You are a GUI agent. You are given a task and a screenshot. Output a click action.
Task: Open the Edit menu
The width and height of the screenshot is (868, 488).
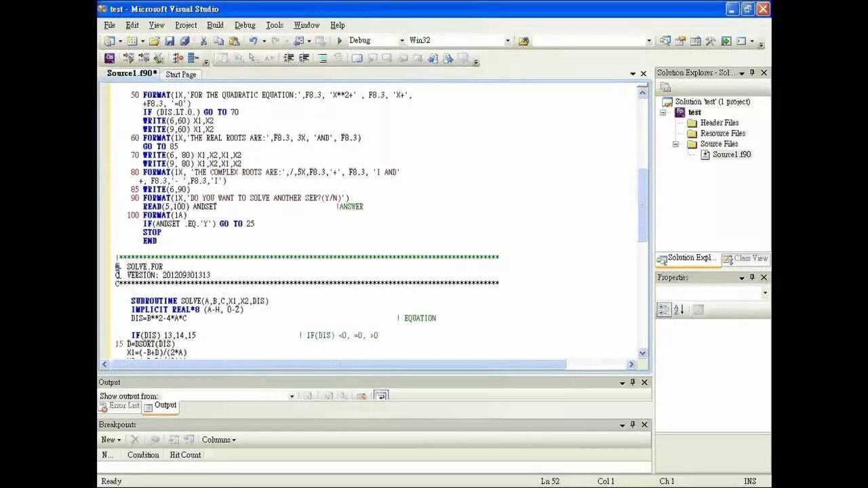pos(132,25)
